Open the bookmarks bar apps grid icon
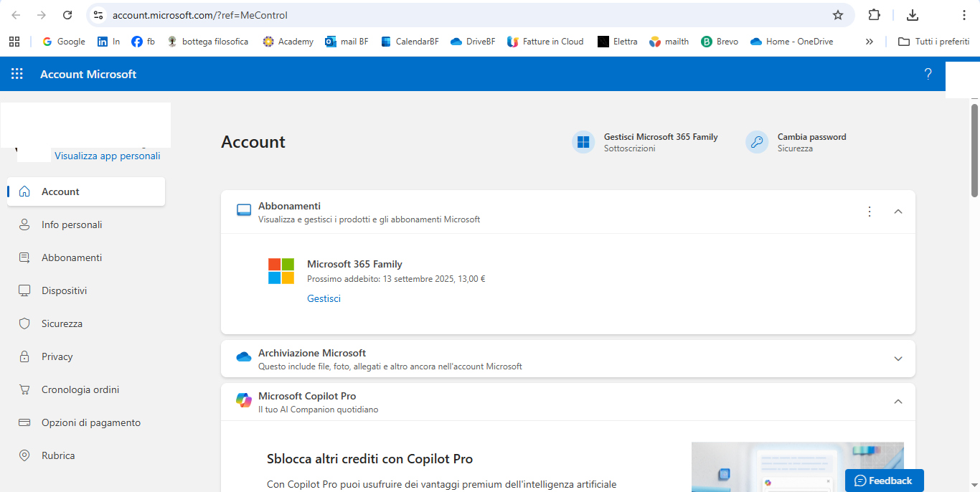Image resolution: width=980 pixels, height=492 pixels. tap(14, 42)
